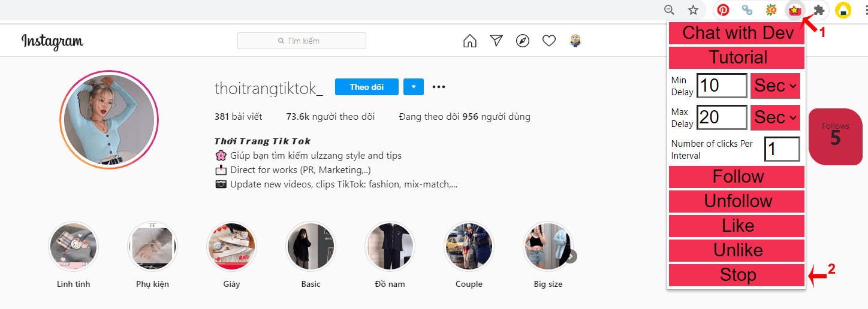Click the red Follows 5 counter badge
This screenshot has height=309, width=868.
point(836,137)
